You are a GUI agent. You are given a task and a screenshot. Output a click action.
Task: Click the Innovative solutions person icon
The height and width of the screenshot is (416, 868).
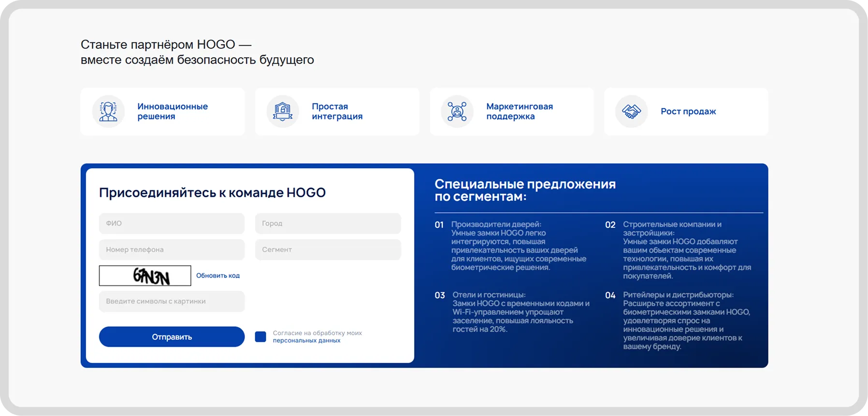[x=108, y=111]
